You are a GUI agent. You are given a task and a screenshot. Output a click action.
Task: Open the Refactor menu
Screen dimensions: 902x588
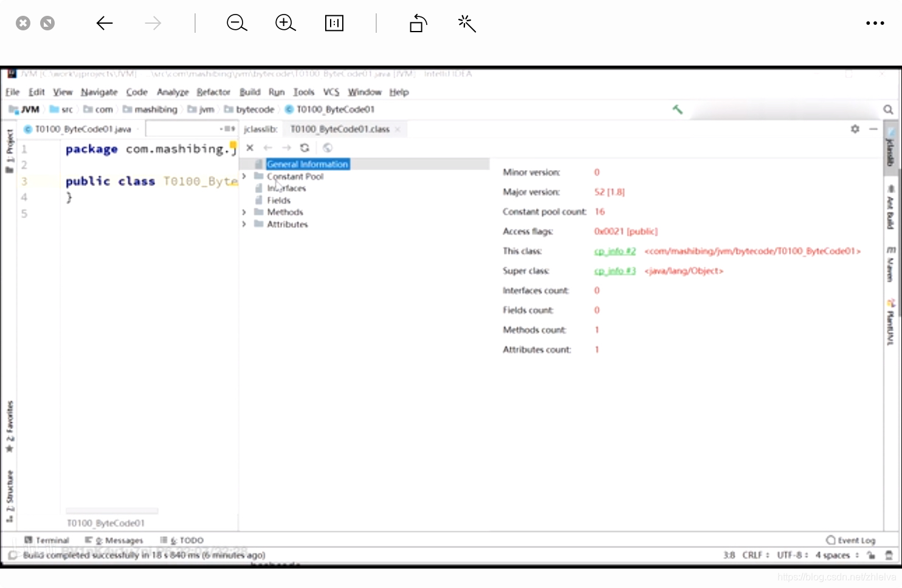tap(213, 92)
